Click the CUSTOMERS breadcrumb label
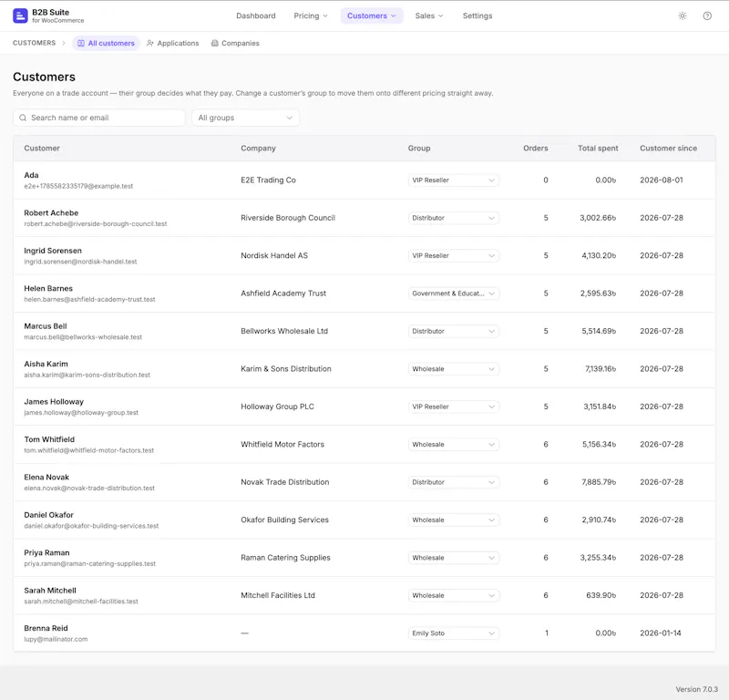 pyautogui.click(x=34, y=43)
